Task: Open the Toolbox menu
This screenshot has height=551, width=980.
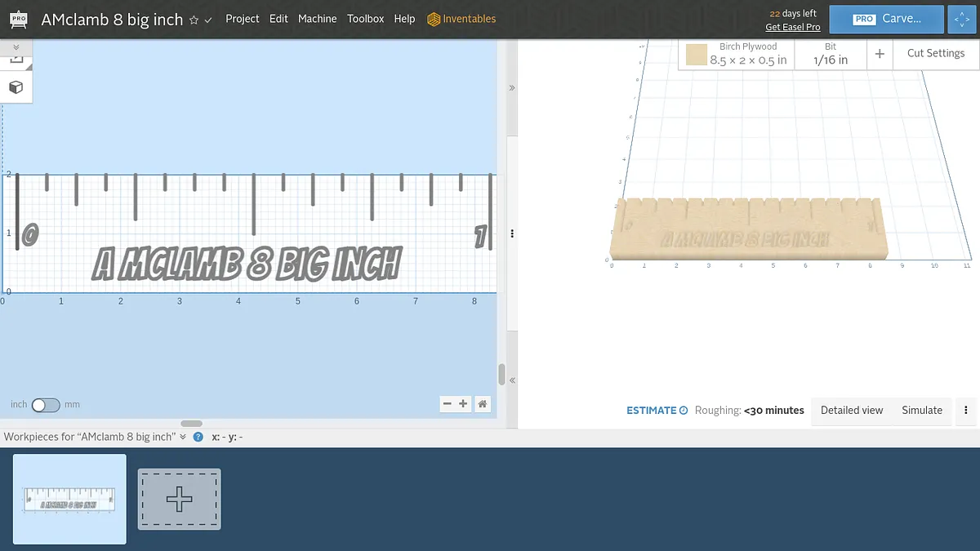Action: click(365, 19)
